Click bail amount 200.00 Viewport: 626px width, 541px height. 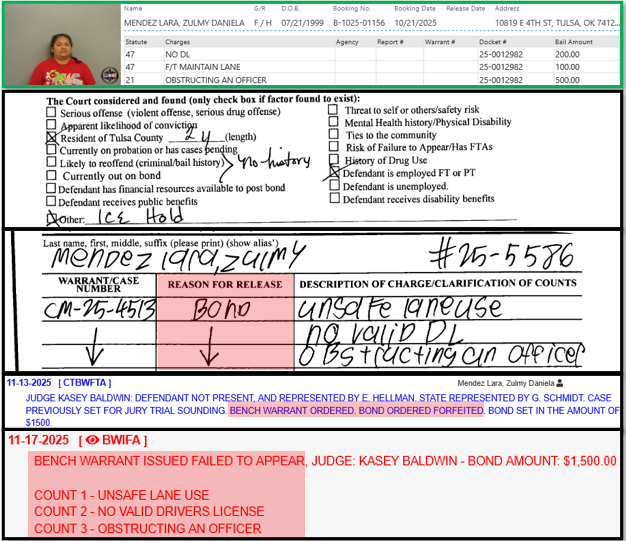[567, 54]
